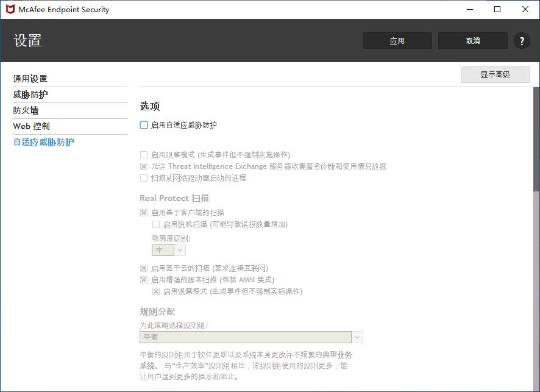Uncheck 启用增强的脚本扫描

[x=143, y=279]
